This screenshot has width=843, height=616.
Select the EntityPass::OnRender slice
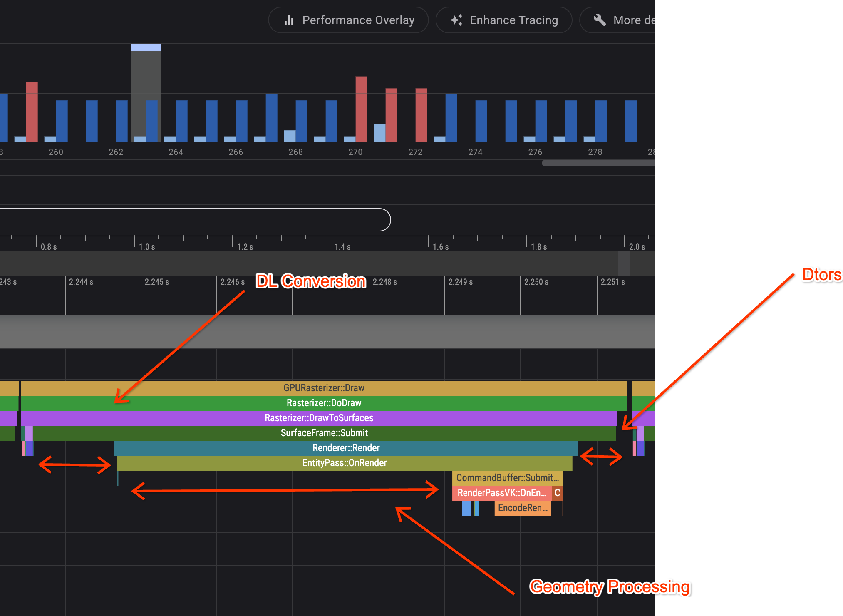(x=345, y=462)
